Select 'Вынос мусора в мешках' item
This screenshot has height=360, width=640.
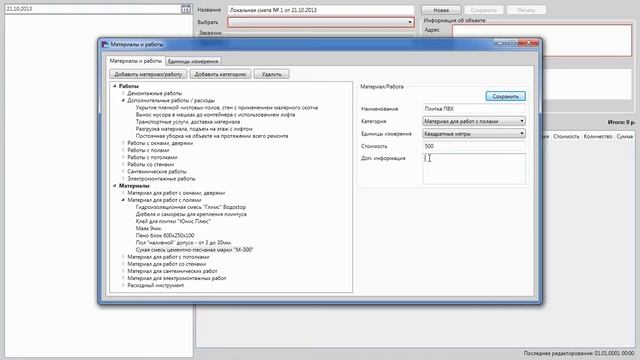(216, 115)
